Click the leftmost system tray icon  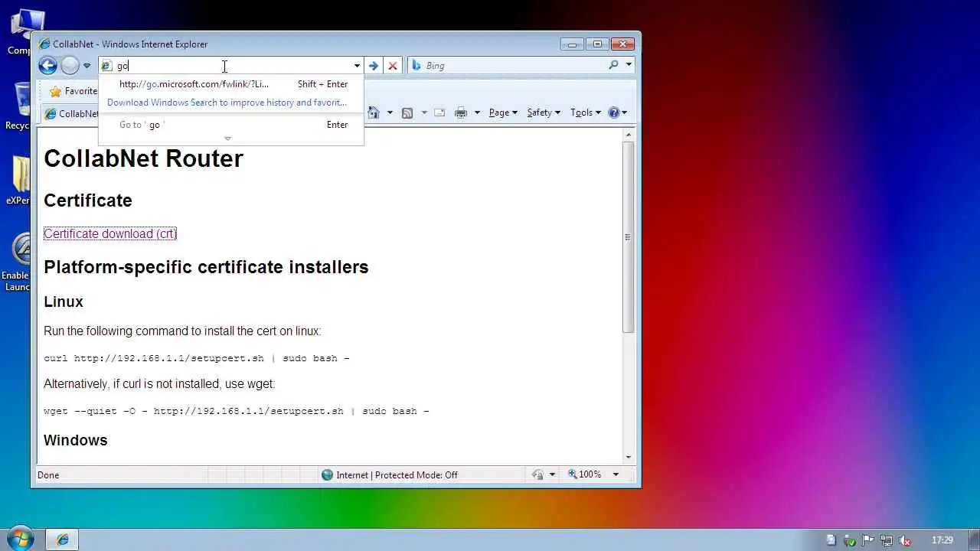pyautogui.click(x=831, y=540)
